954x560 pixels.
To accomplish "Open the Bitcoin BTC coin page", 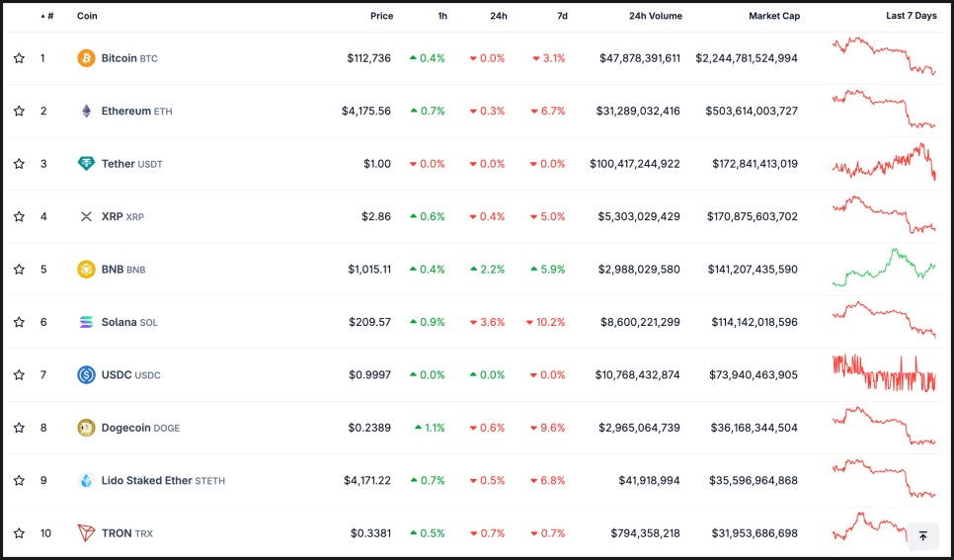I will (x=129, y=58).
